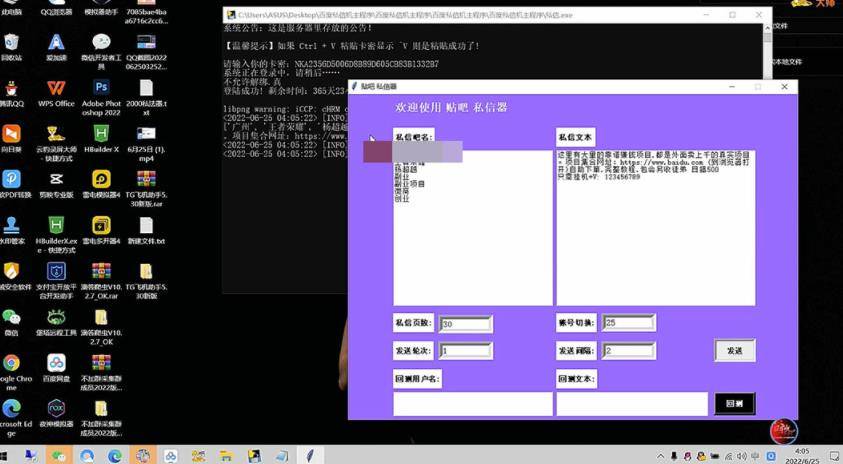This screenshot has height=464, width=843.
Task: Open the WeChat icon on the taskbar
Action: coord(59,456)
